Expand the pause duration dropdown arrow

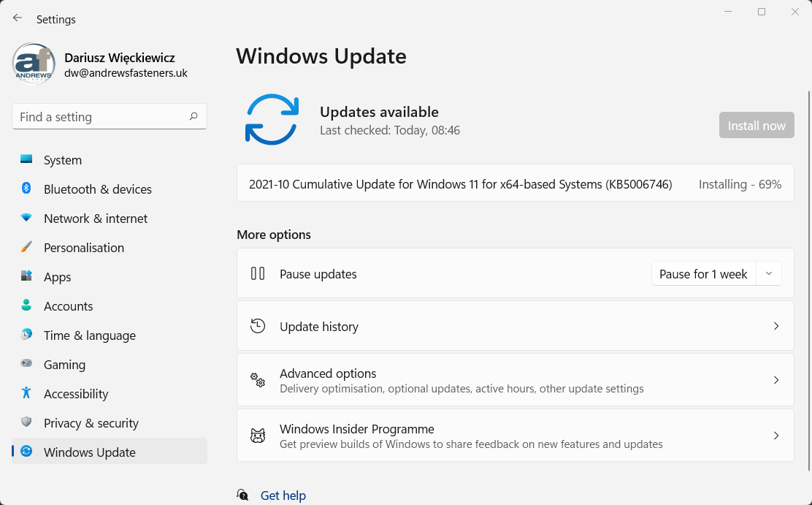click(768, 274)
